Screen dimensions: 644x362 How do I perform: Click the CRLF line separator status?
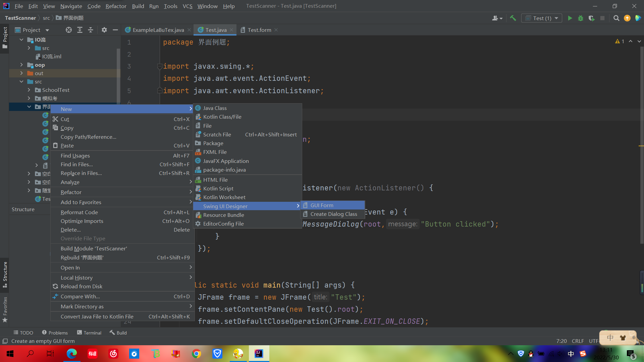[578, 341]
